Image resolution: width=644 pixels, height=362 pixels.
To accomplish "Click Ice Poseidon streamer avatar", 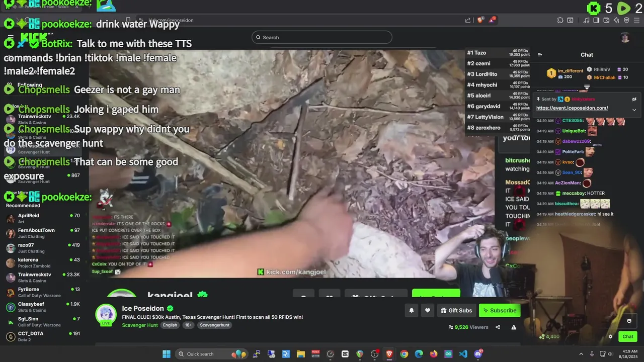I will 106,315.
